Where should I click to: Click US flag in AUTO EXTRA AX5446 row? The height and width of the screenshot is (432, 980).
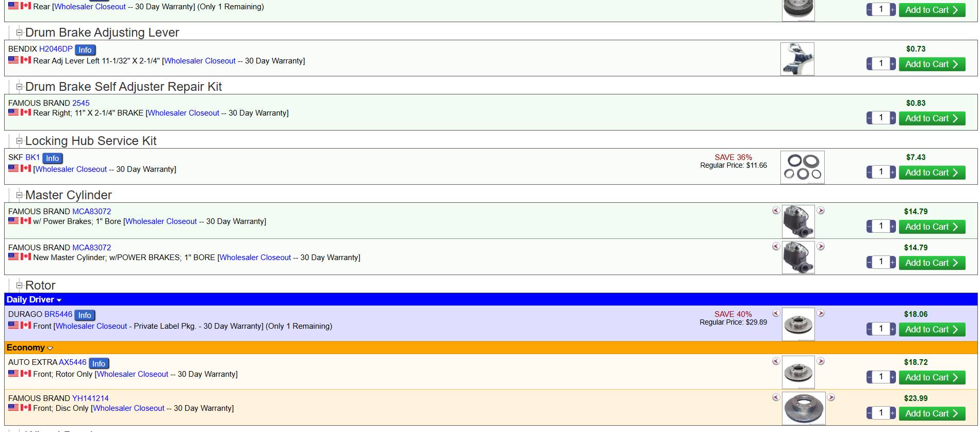13,373
